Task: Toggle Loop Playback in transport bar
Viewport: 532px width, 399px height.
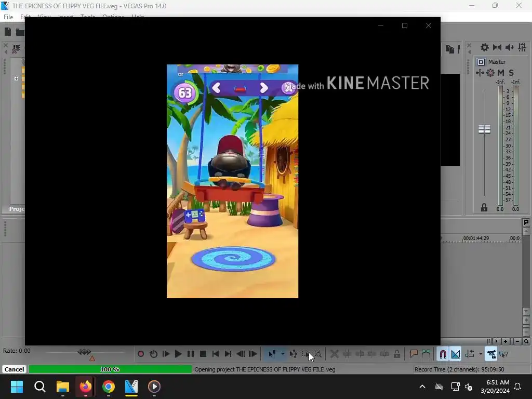Action: 153,354
